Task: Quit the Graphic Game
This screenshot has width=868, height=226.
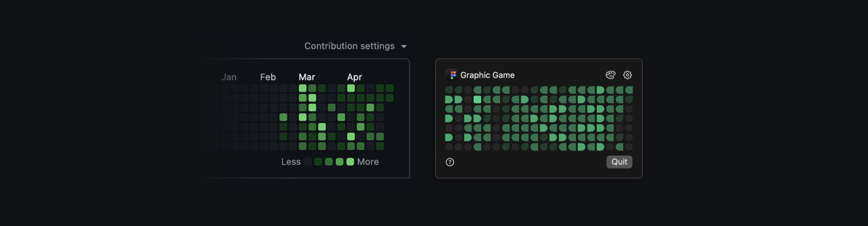Action: pyautogui.click(x=620, y=162)
